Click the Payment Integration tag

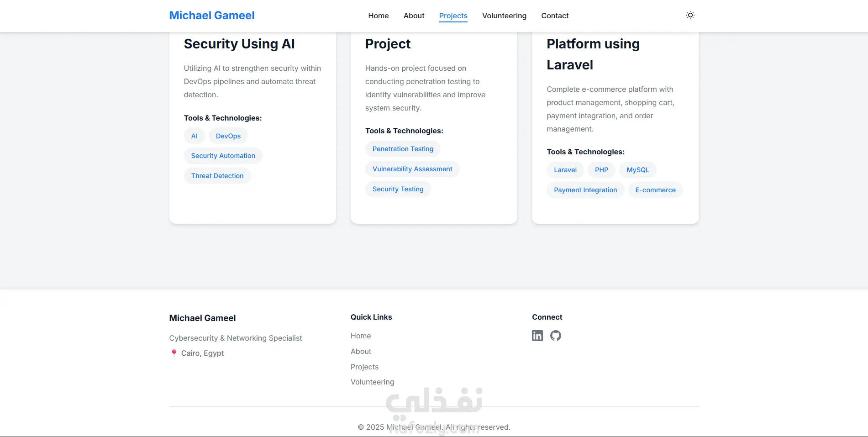click(x=585, y=190)
